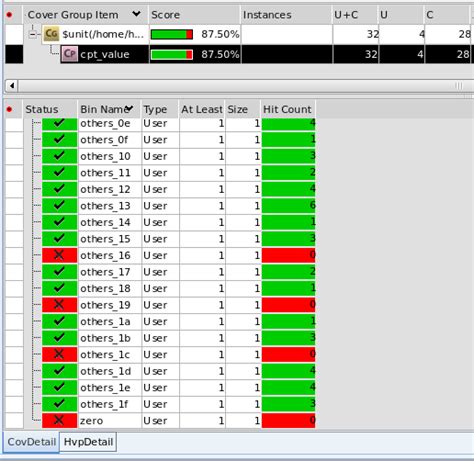
Task: Click the CP coverpoint icon for cpt_value
Action: click(x=69, y=54)
